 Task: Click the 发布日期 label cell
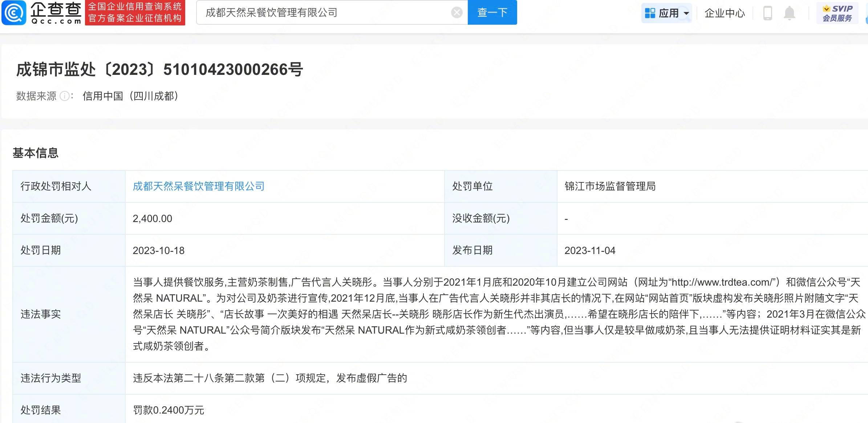tap(501, 250)
